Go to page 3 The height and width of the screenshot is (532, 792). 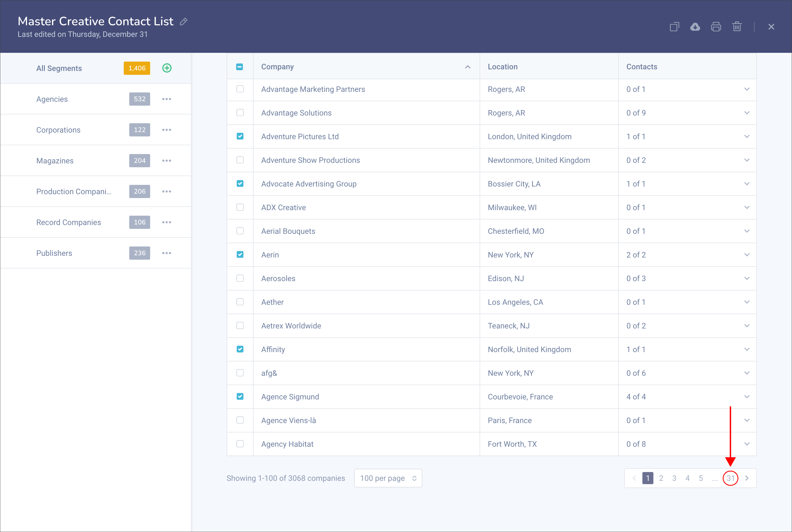point(674,478)
